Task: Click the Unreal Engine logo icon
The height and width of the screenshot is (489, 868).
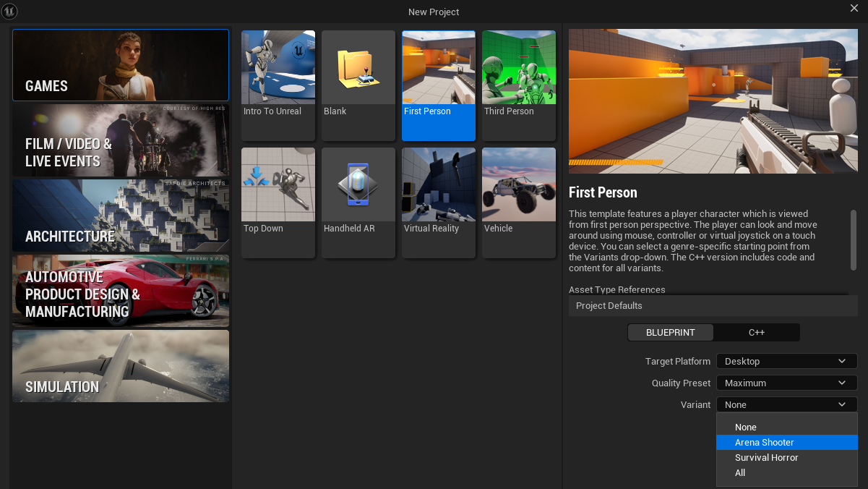Action: coord(10,11)
